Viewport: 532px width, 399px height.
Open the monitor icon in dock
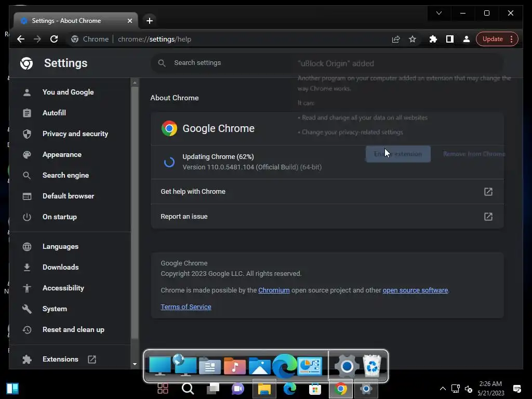pyautogui.click(x=160, y=366)
